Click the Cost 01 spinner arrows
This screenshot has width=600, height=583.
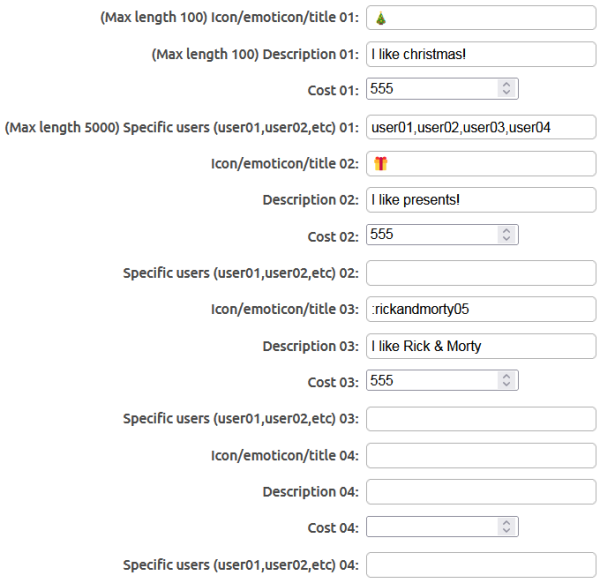click(x=506, y=90)
